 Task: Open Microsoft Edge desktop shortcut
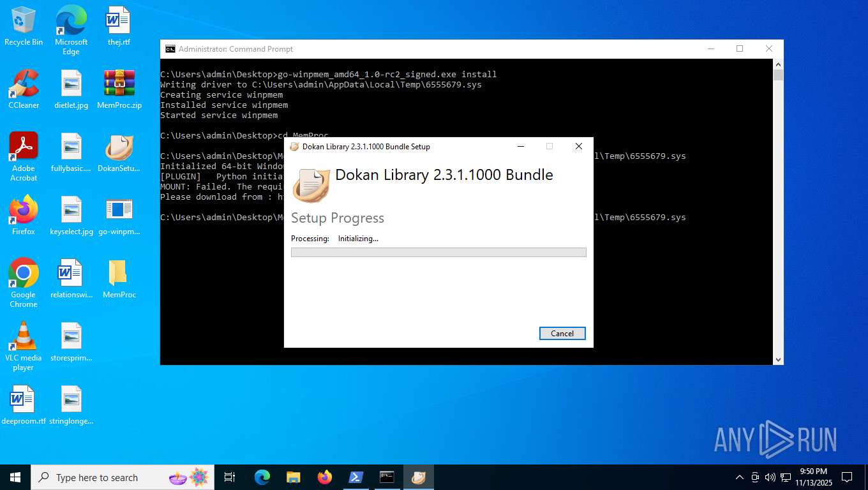pos(71,31)
